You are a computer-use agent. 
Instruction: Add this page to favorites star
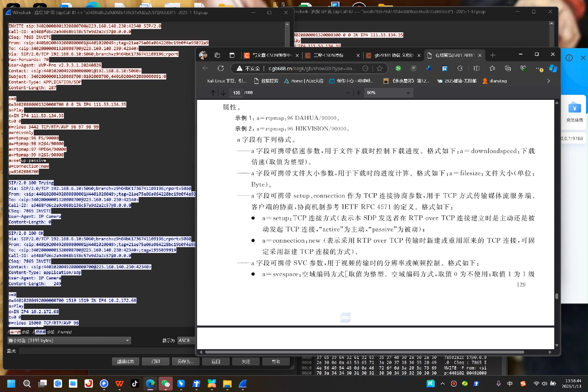(380, 68)
